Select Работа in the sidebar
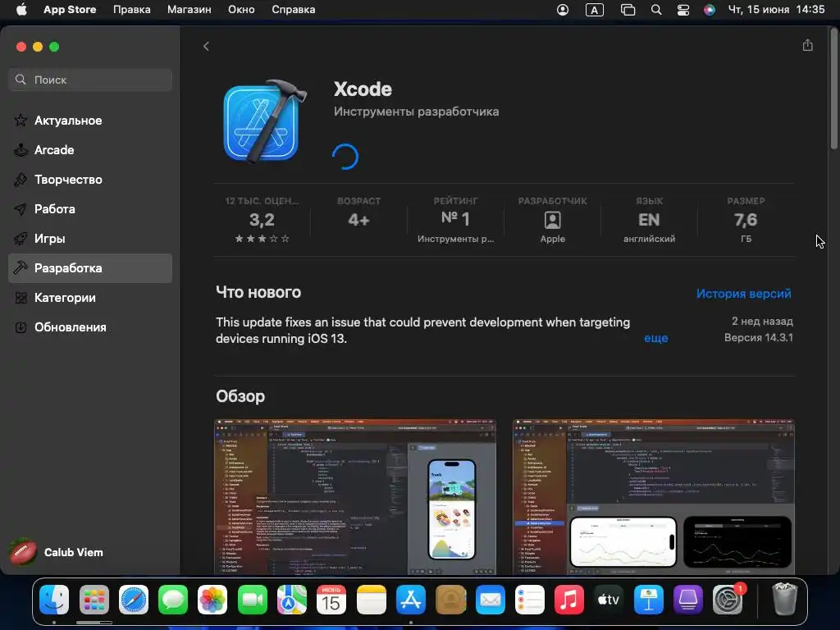 point(90,209)
